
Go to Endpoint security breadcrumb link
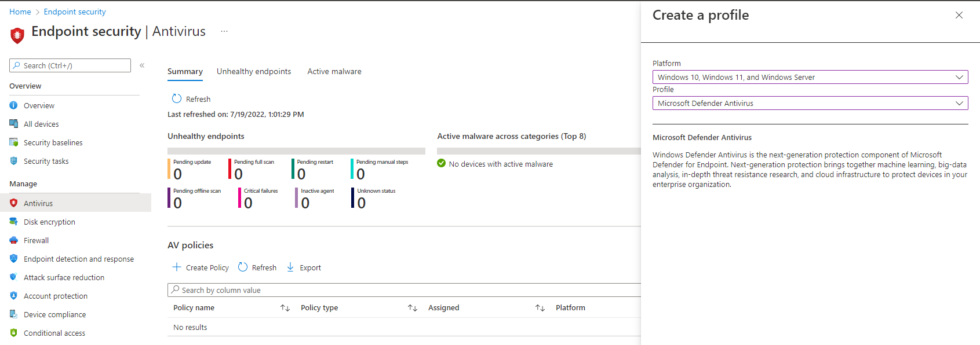(x=75, y=12)
